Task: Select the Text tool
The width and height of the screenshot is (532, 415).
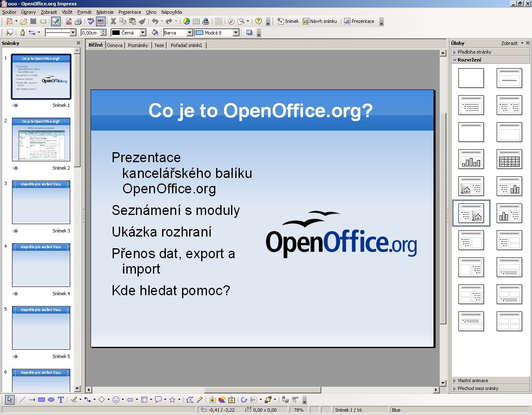Action: 61,400
